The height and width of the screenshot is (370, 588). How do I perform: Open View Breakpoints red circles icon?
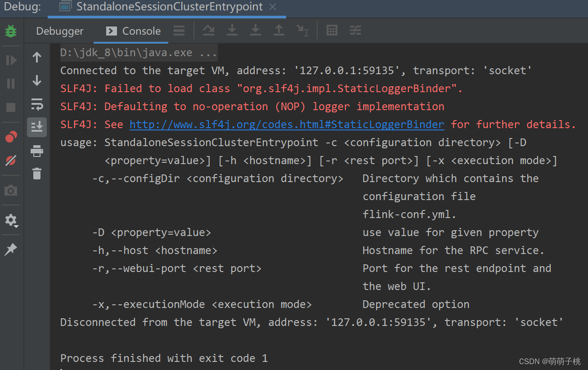[11, 137]
